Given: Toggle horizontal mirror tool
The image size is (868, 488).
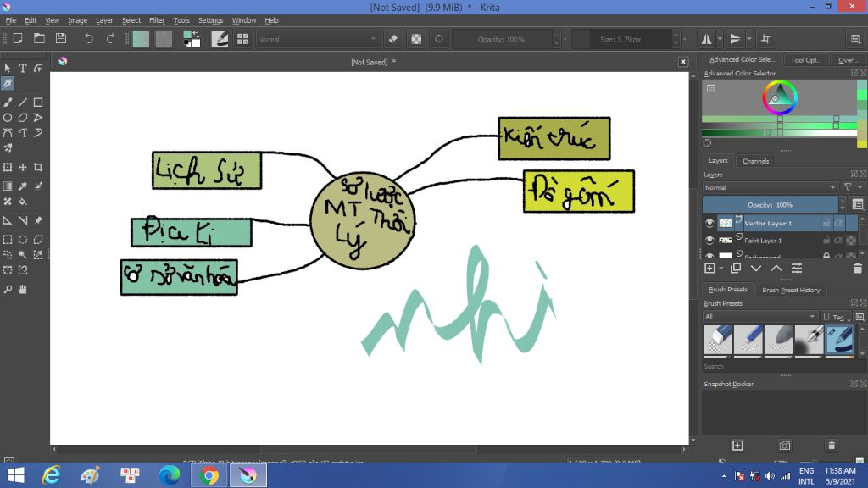Looking at the screenshot, I should 707,39.
